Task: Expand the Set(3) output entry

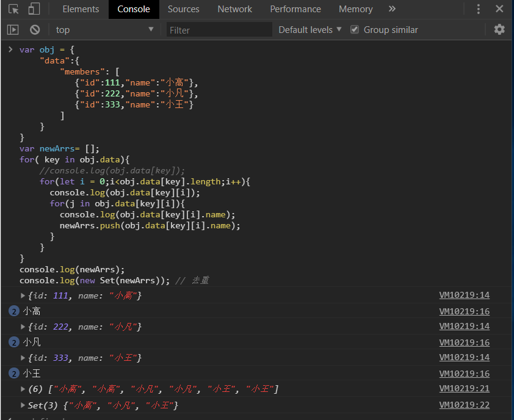Action: click(x=23, y=405)
